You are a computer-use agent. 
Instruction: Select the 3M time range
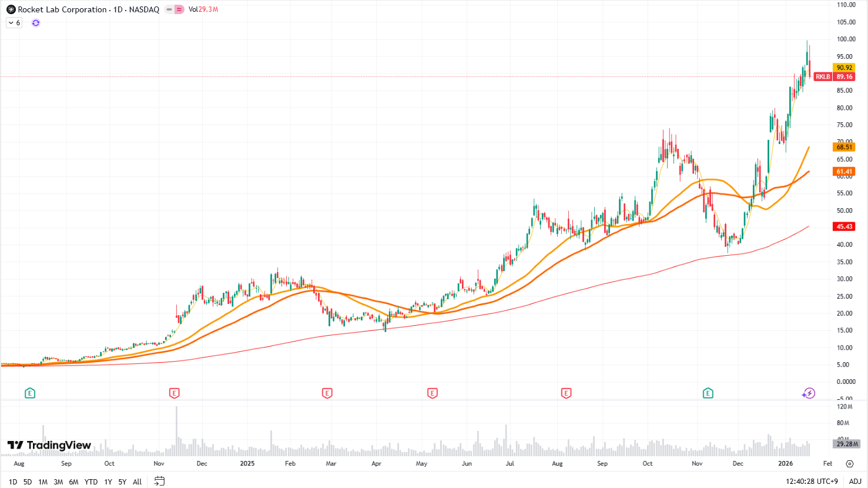tap(58, 482)
